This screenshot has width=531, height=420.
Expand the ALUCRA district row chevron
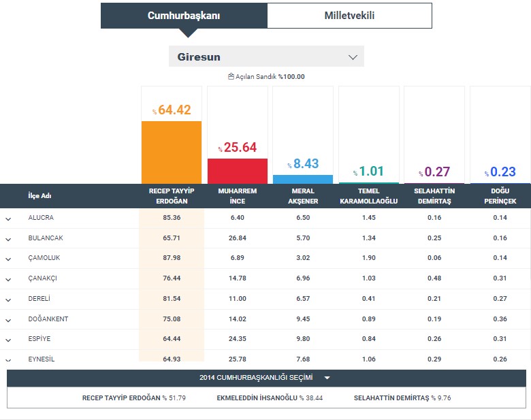click(x=9, y=219)
